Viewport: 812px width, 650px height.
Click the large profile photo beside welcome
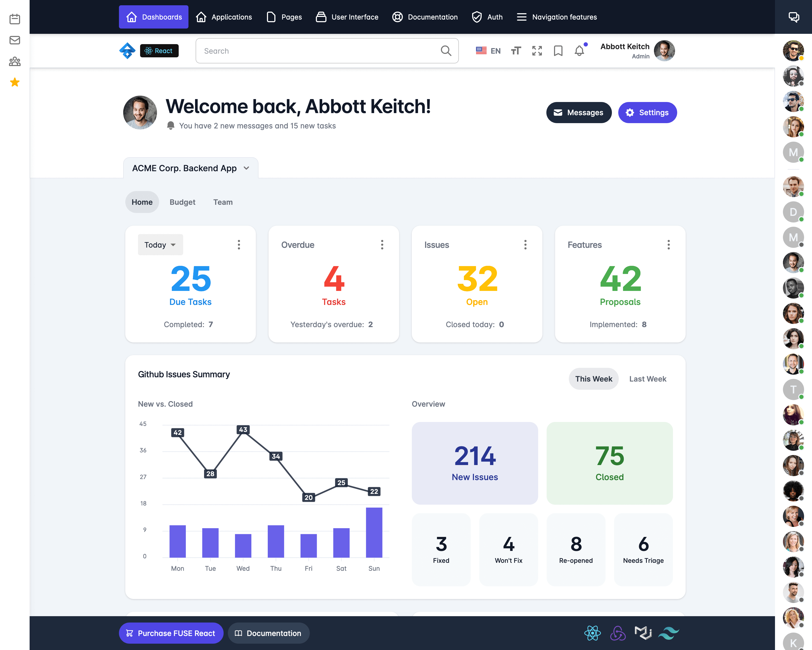pos(140,113)
